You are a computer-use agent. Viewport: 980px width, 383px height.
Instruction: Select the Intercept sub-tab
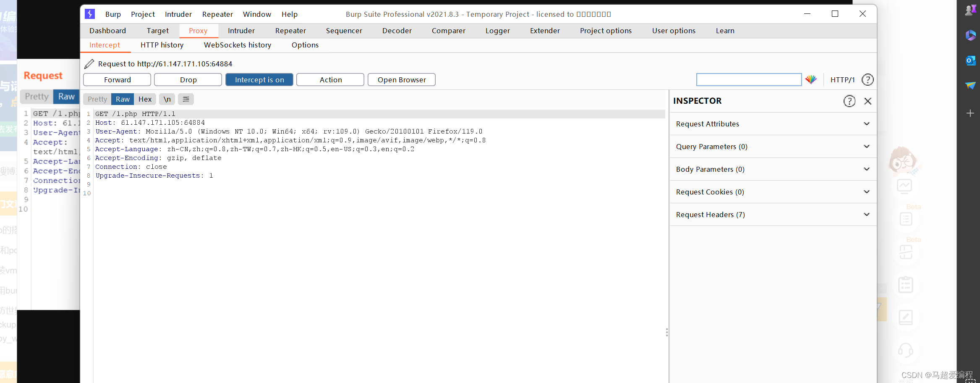coord(105,45)
